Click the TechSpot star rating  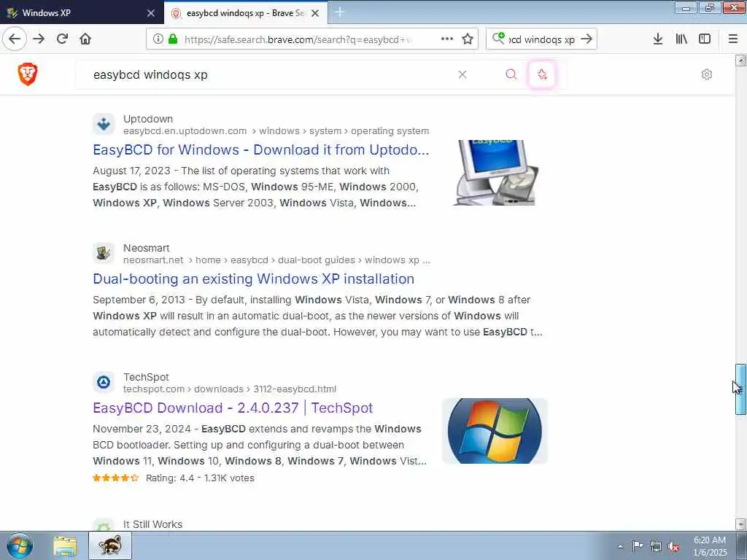click(x=116, y=478)
